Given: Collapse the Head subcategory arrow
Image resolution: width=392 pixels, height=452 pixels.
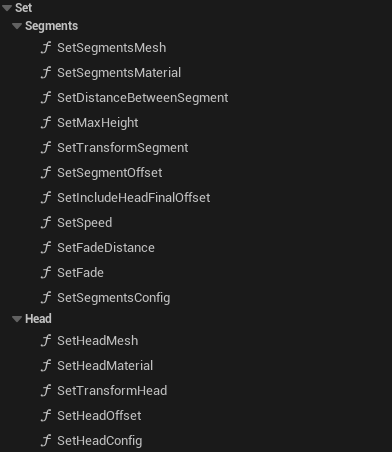Looking at the screenshot, I should 17,319.
